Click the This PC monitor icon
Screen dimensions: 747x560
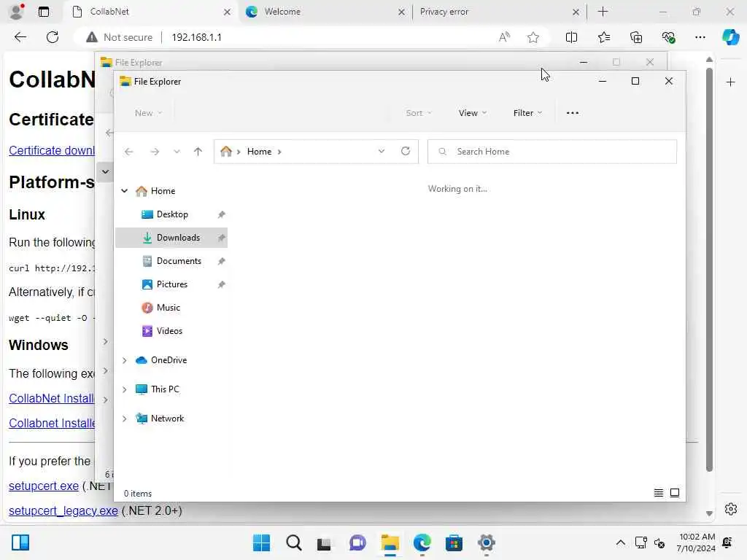[142, 389]
